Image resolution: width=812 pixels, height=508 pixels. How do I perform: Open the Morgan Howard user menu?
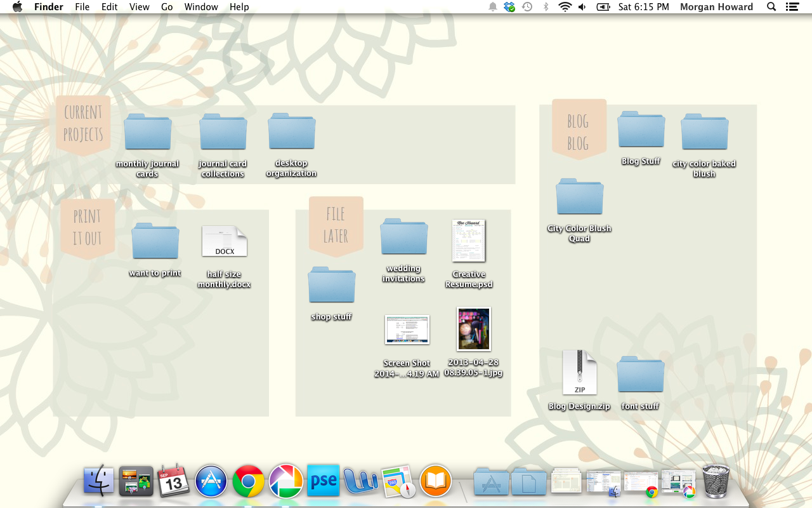[x=716, y=7]
